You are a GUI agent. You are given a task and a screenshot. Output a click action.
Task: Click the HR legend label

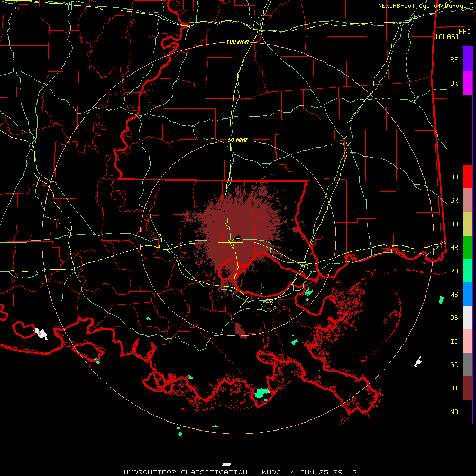tap(454, 248)
